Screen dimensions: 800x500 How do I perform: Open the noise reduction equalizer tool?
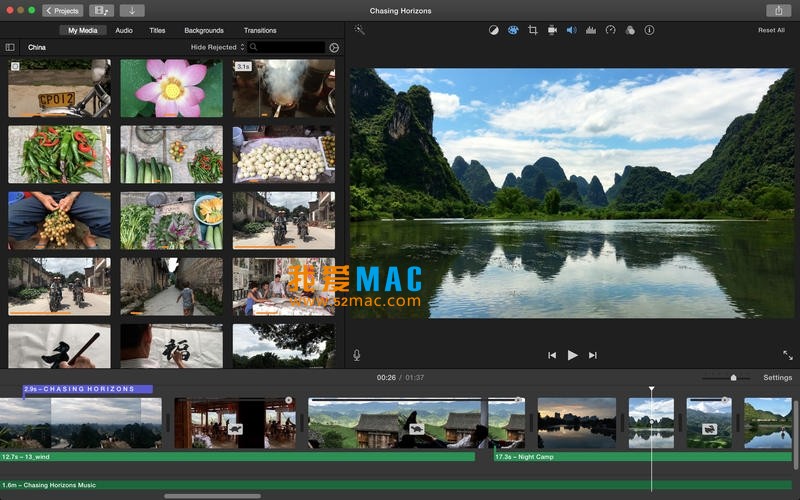coord(591,30)
